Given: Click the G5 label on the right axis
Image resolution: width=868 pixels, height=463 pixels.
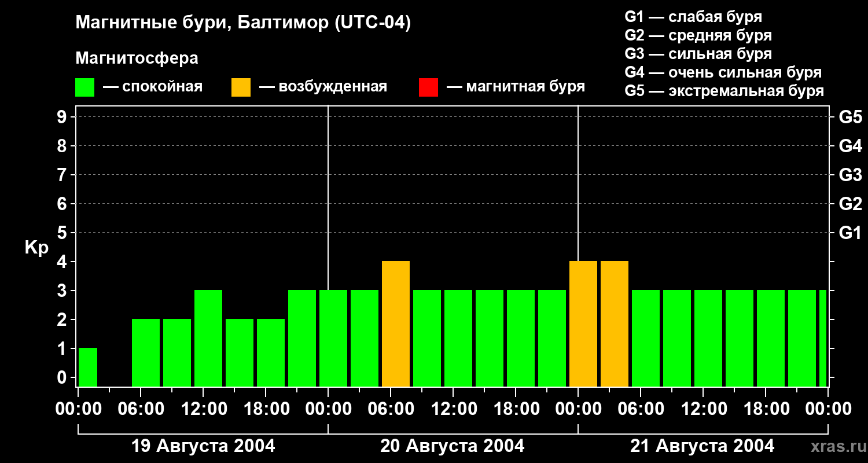Looking at the screenshot, I should point(850,117).
